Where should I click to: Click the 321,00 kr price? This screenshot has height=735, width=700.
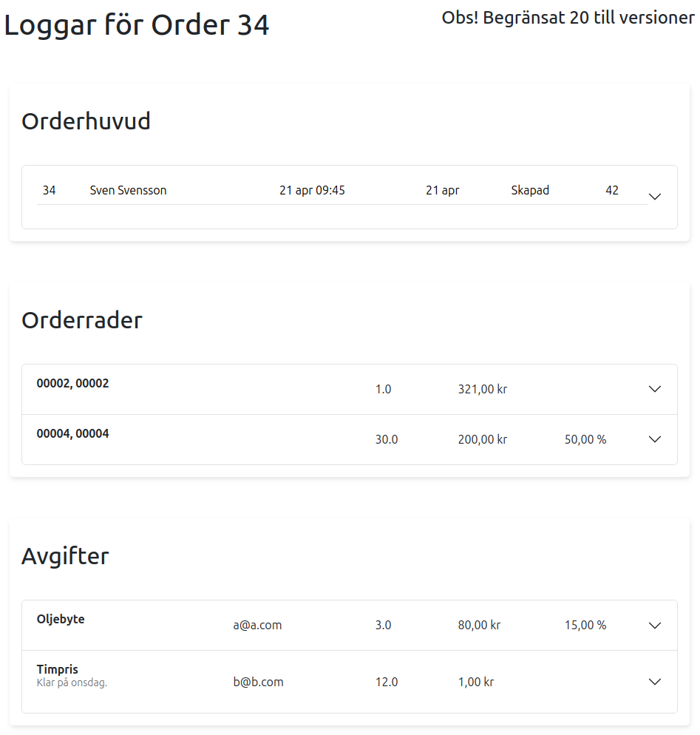pyautogui.click(x=482, y=389)
